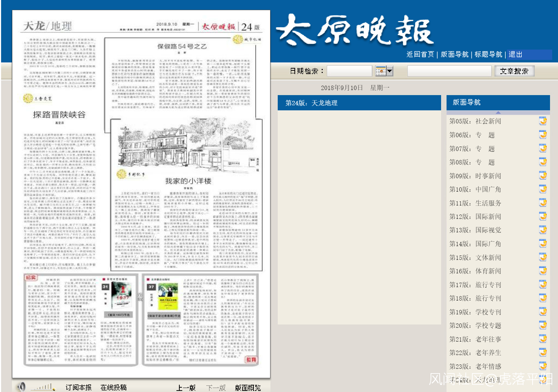Image resolution: width=558 pixels, height=392 pixels.
Task: Click the icon beside 第21版：老年往事
Action: pyautogui.click(x=543, y=339)
